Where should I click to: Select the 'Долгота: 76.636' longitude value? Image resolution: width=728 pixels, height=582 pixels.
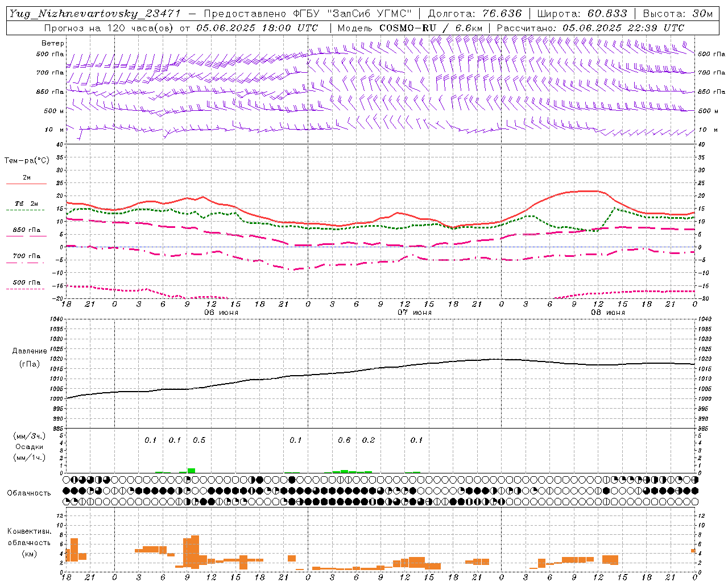pyautogui.click(x=474, y=14)
